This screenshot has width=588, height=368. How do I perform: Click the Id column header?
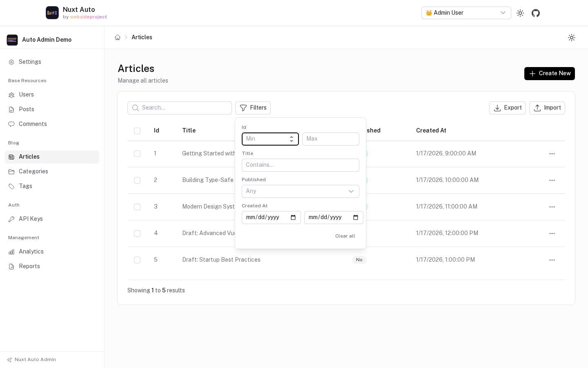coord(156,130)
